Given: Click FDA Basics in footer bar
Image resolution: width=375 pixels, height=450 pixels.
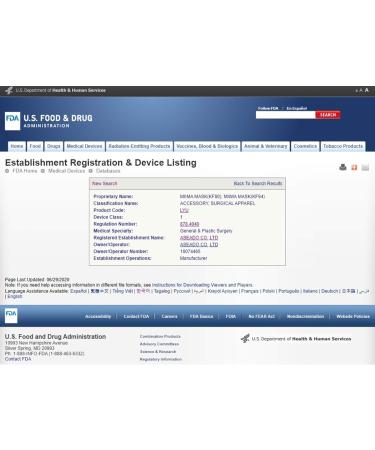Looking at the screenshot, I should [201, 316].
